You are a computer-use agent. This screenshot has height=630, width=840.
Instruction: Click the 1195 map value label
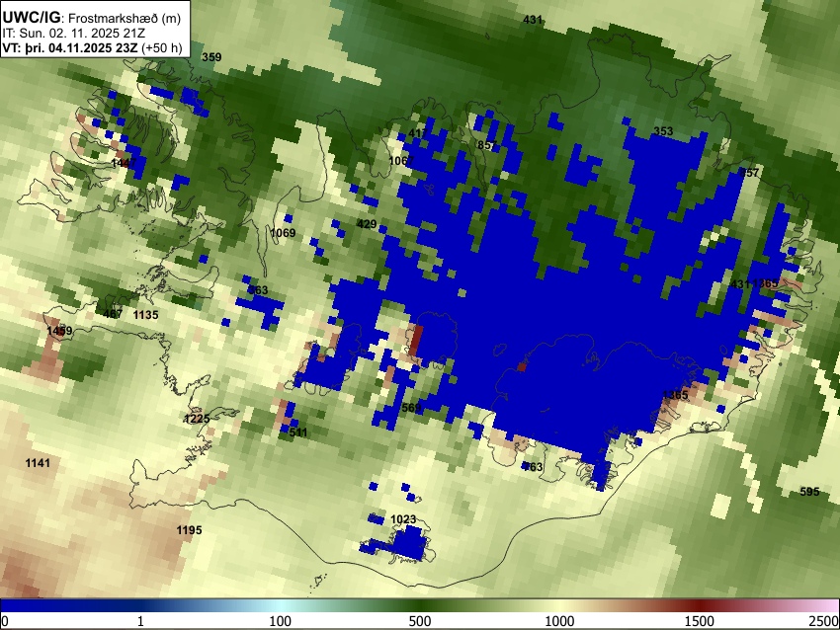pos(190,530)
